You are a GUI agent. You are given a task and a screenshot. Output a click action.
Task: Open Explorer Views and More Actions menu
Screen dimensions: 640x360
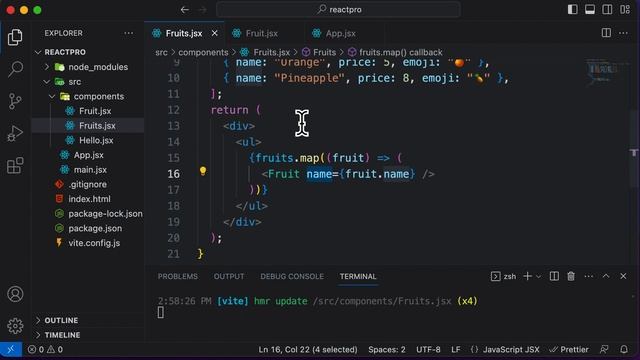coord(129,33)
